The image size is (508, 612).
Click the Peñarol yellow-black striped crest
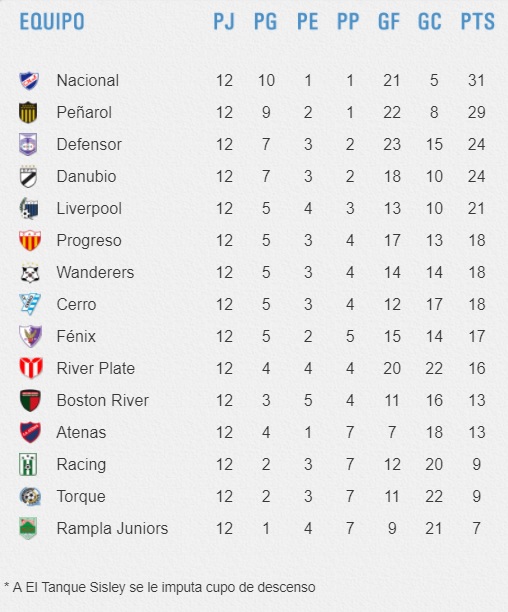[28, 112]
